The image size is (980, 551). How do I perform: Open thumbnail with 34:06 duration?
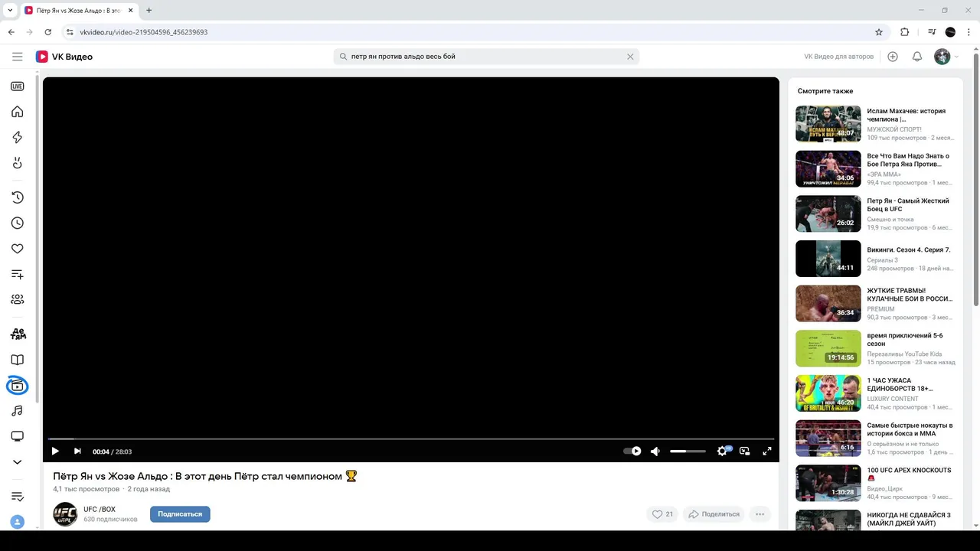pyautogui.click(x=828, y=169)
